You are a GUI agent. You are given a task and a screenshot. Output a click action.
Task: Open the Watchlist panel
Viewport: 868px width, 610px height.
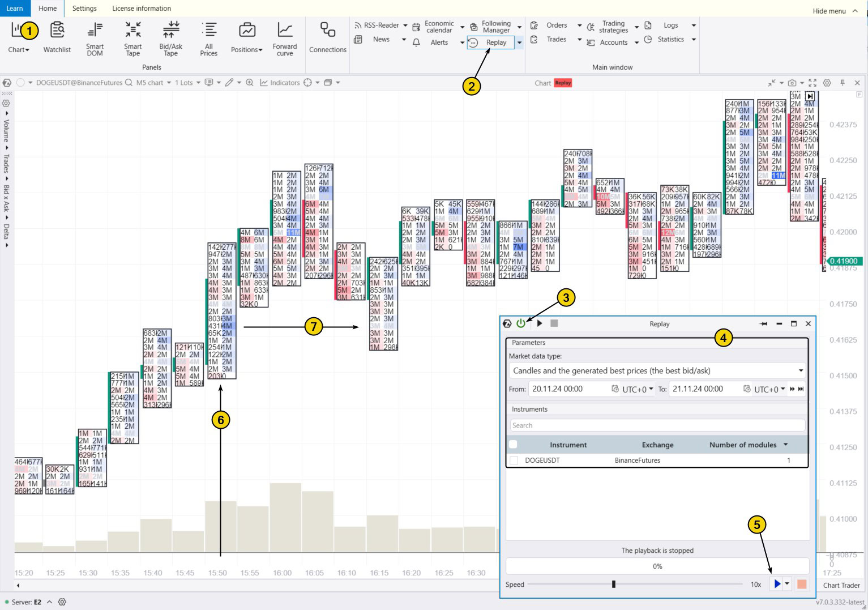57,37
